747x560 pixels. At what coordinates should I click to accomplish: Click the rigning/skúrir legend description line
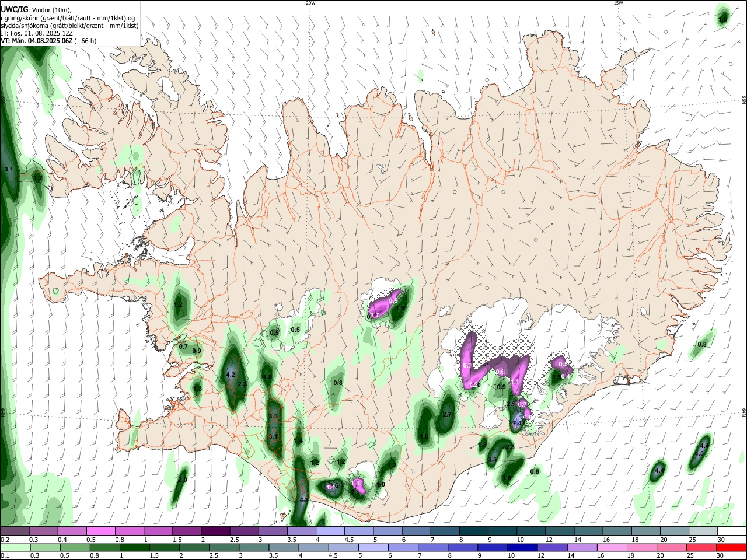pyautogui.click(x=68, y=18)
